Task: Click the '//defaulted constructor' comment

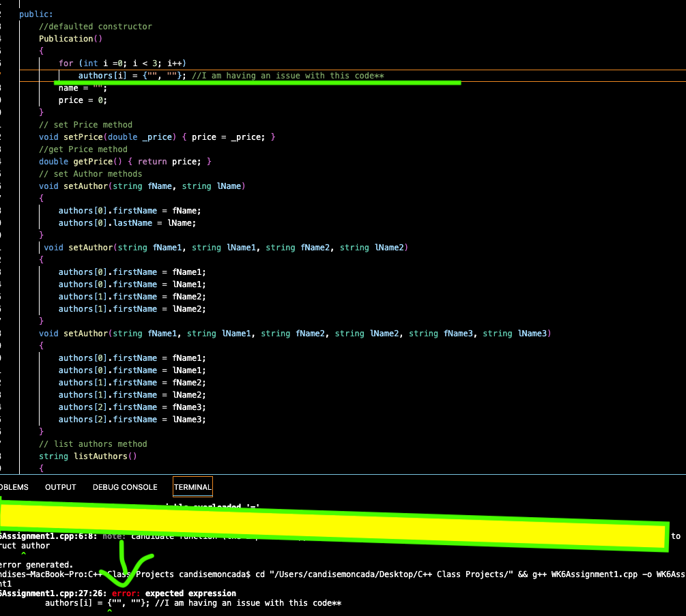Action: pos(96,26)
